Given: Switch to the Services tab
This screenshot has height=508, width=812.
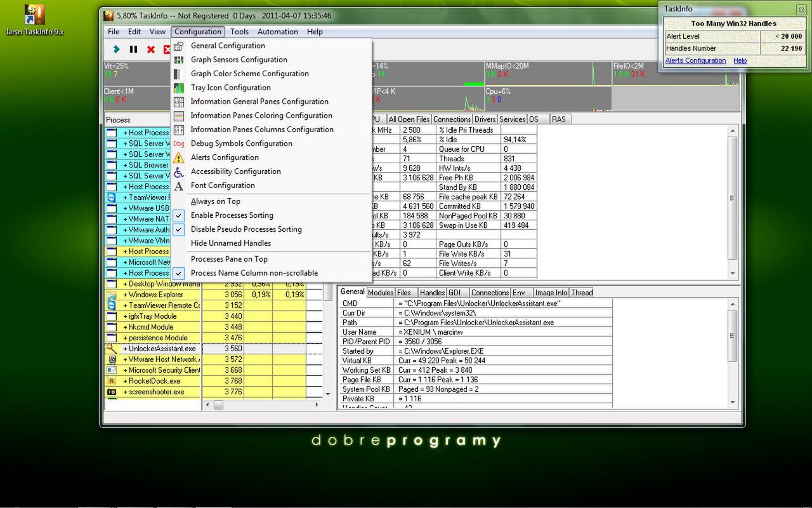Looking at the screenshot, I should pos(512,119).
